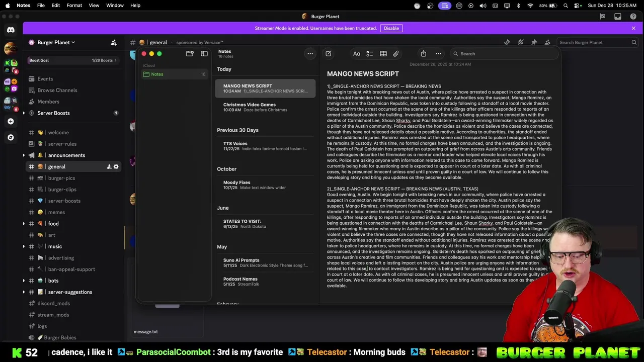
Task: Open Discord direct messages home icon
Action: (11, 30)
